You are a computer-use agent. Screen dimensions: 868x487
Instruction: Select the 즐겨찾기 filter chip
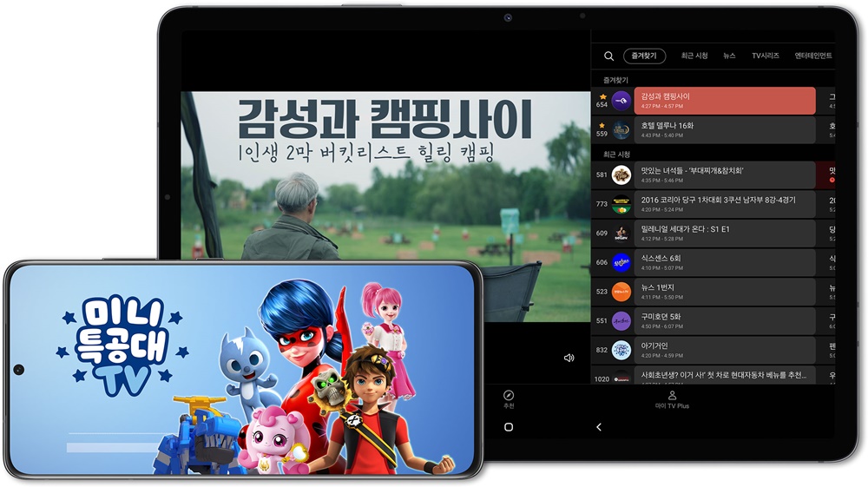644,56
